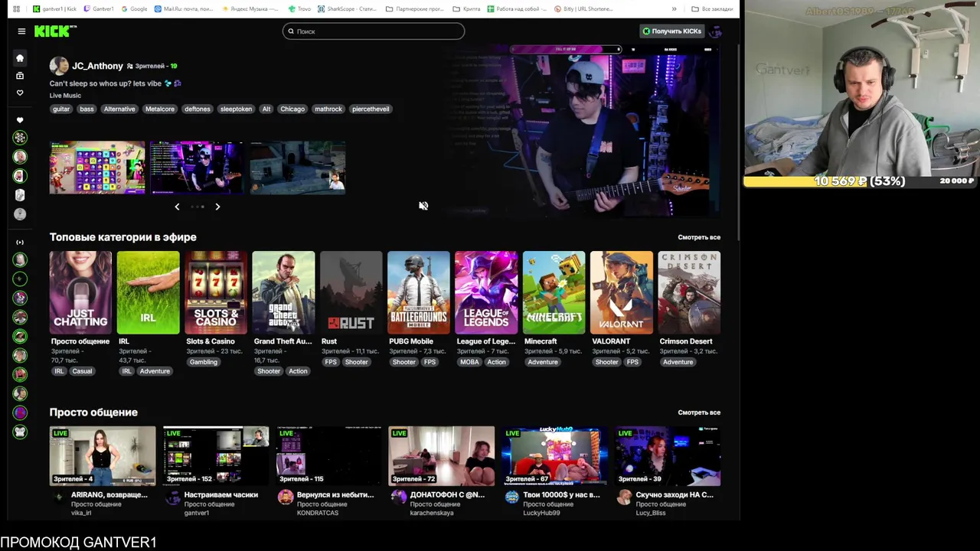Select the Chicago tag
The height and width of the screenshot is (551, 980).
pyautogui.click(x=292, y=109)
